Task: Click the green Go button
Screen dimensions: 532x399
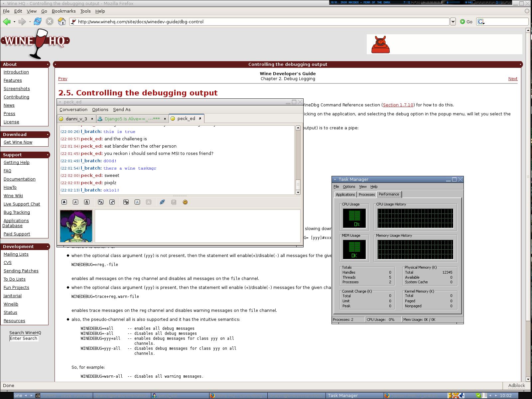Action: (466, 22)
